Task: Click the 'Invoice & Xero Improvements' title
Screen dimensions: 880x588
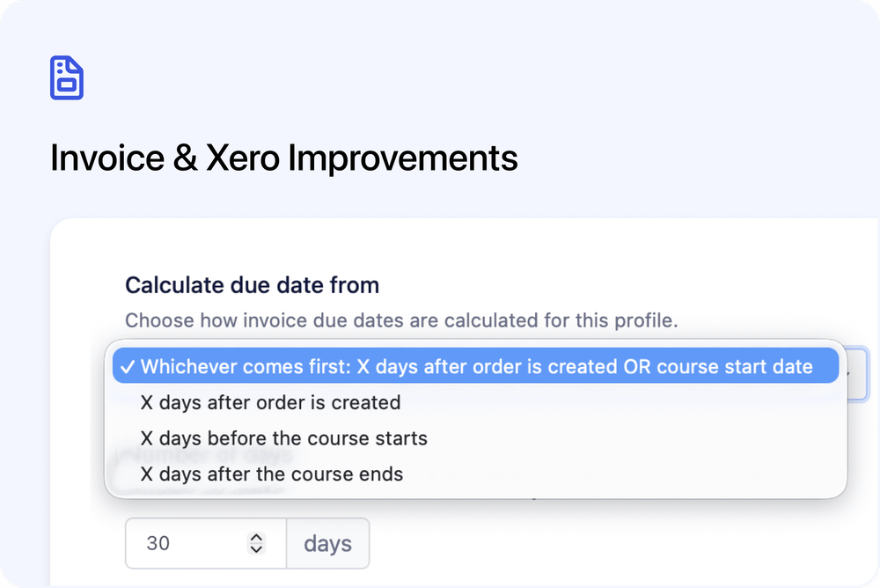Action: tap(285, 158)
